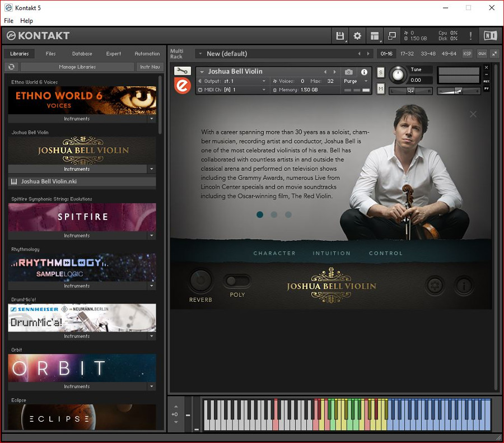Open the CHARACTER page
Screen dimensions: 504x443
[x=274, y=253]
